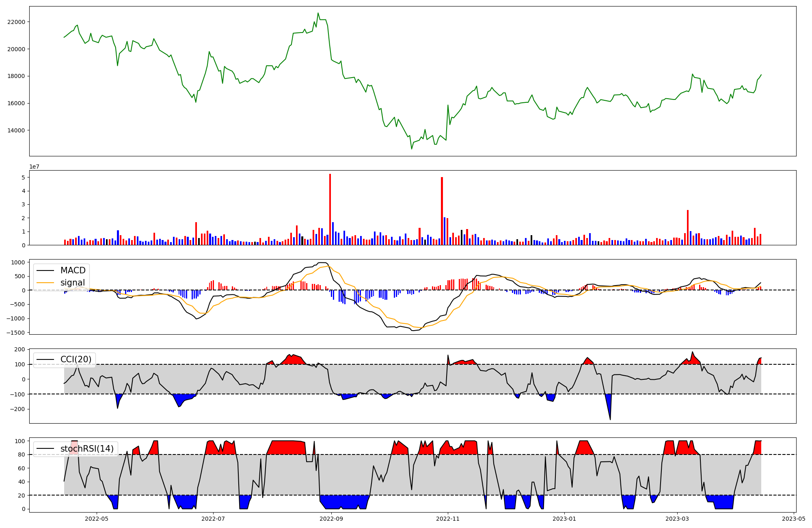The image size is (812, 528).
Task: Click the signal legend text
Action: tap(73, 283)
